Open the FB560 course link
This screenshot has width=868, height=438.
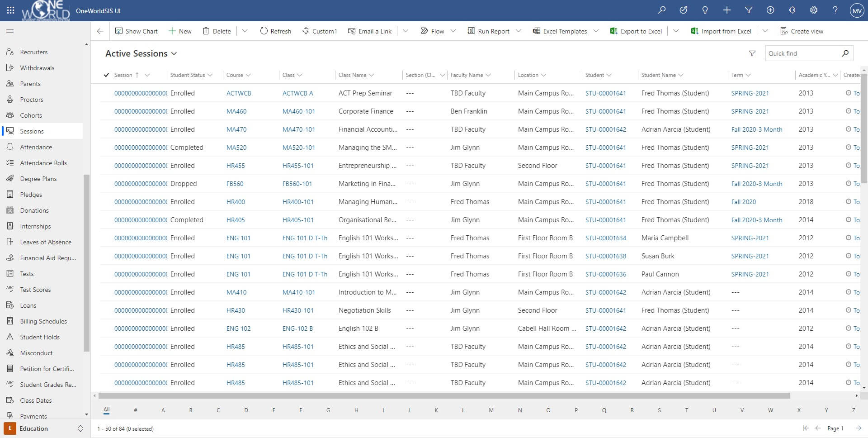point(235,184)
